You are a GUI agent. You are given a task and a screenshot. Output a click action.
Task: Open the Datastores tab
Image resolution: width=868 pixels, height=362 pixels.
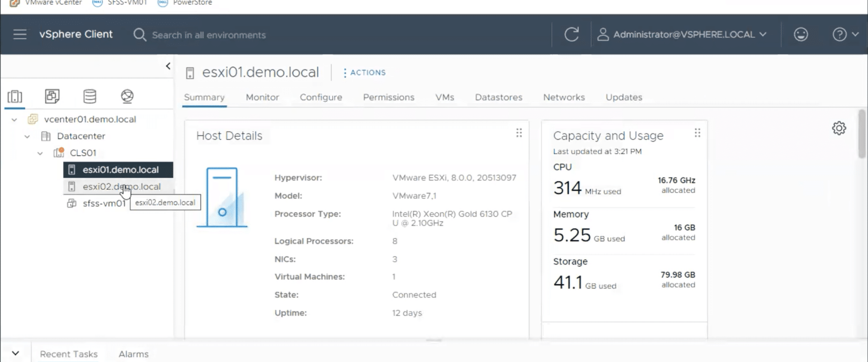(x=499, y=97)
